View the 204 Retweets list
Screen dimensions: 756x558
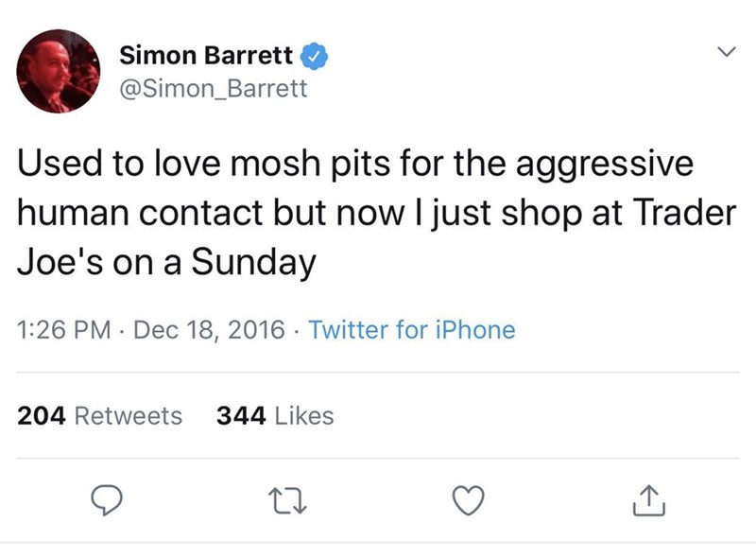pos(101,415)
